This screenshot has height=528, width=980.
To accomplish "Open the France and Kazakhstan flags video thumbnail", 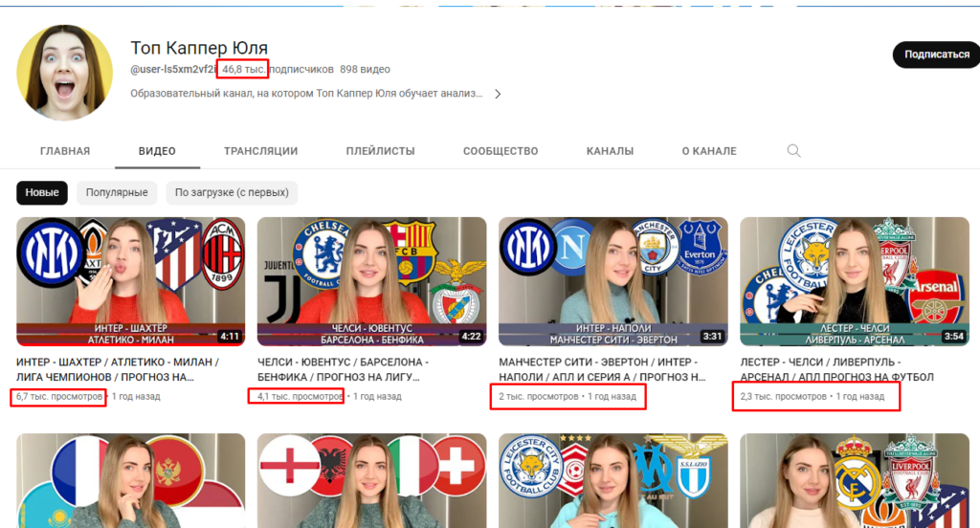I will (x=130, y=481).
